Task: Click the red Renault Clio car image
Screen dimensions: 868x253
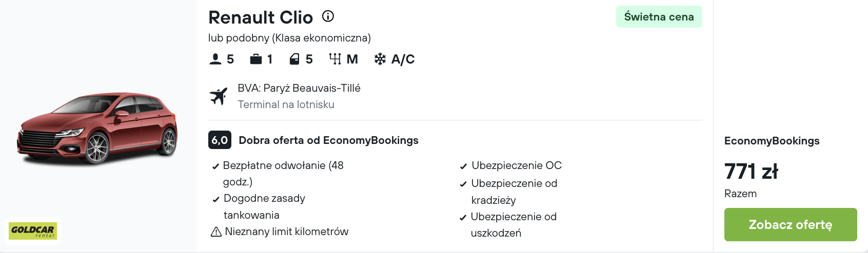Action: click(97, 128)
